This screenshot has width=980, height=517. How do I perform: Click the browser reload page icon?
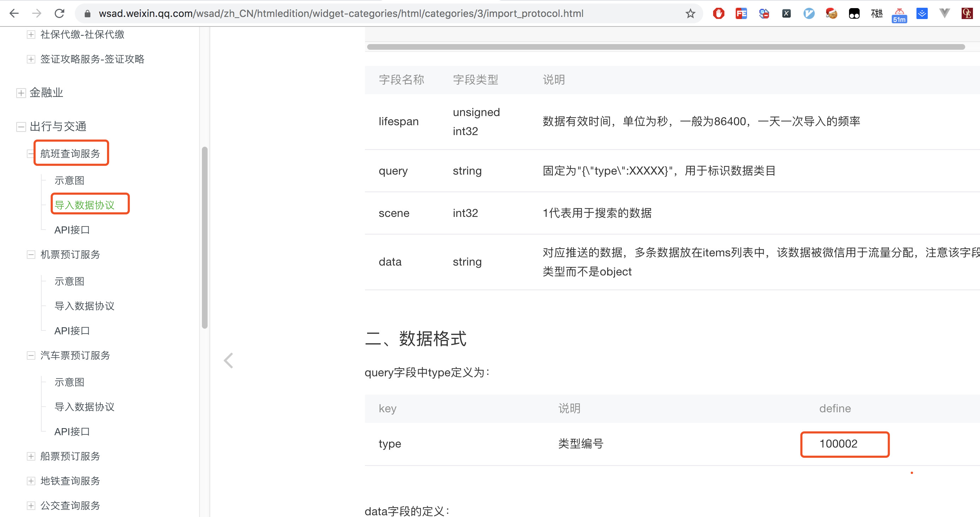59,14
